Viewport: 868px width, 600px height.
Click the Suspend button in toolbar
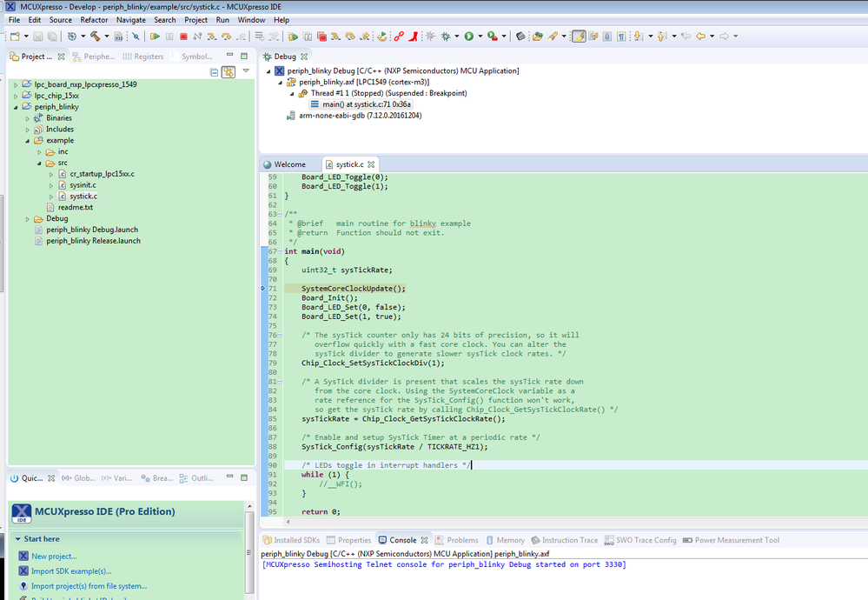pos(169,37)
